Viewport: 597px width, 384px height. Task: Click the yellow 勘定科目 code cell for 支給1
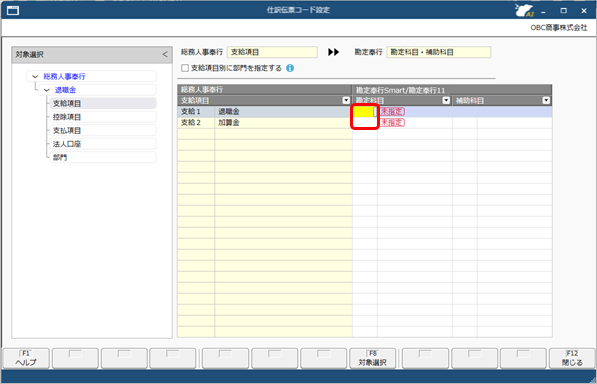coord(363,112)
